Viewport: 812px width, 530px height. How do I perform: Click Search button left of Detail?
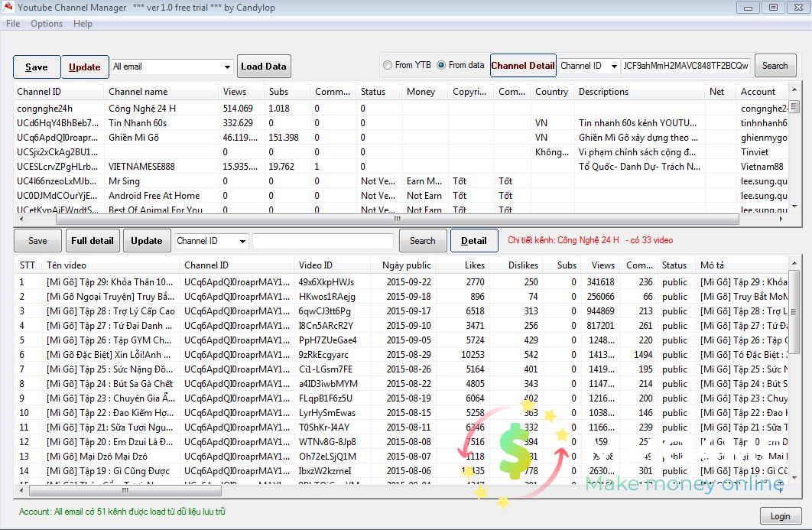pos(423,241)
